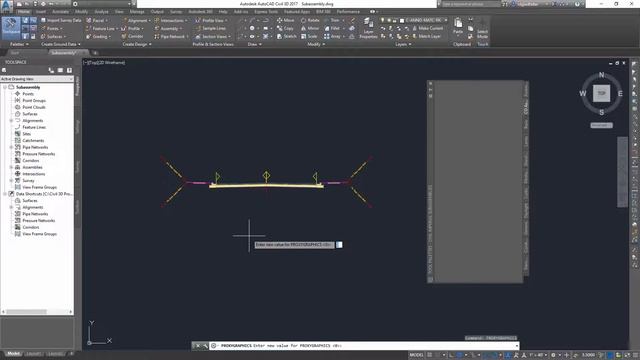
Task: Toggle the layer on/off lightbulb icon
Action: pos(382,20)
